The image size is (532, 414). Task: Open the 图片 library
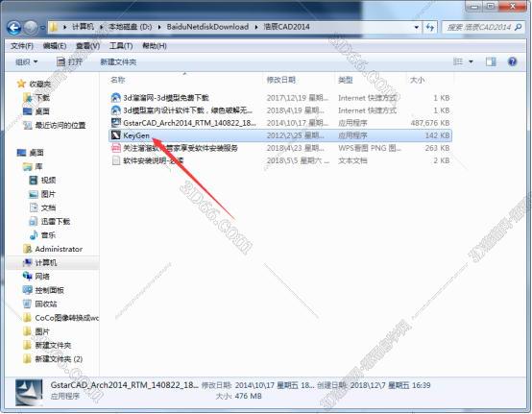42,194
